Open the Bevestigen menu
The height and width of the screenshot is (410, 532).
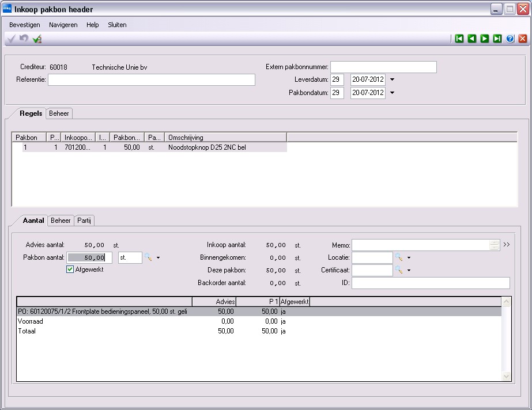pyautogui.click(x=24, y=25)
